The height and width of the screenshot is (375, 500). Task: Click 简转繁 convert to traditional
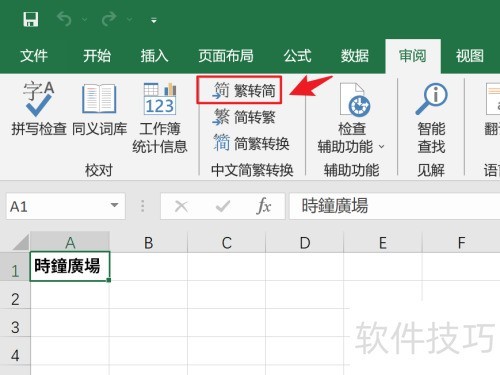pyautogui.click(x=244, y=117)
